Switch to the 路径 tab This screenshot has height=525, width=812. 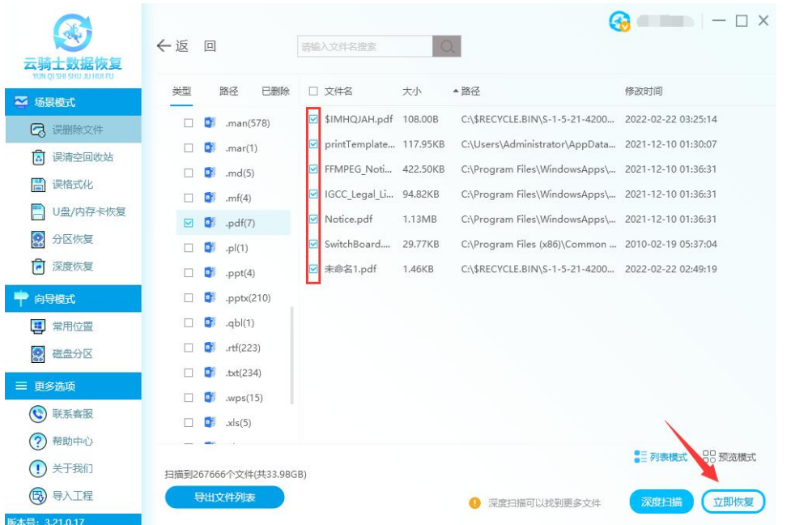click(228, 92)
